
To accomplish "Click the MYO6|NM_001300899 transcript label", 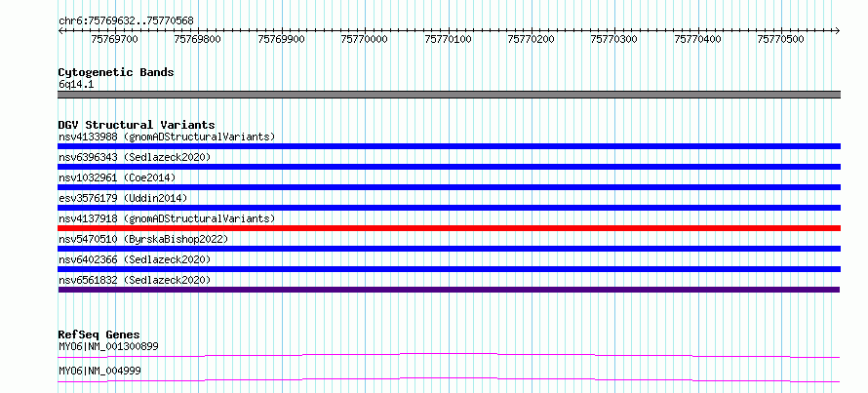I will point(108,346).
